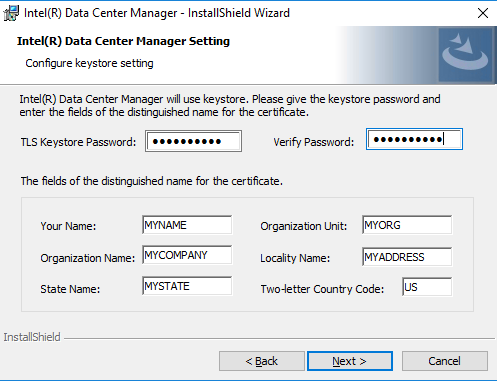
Task: Focus the TLS Keystore Password field
Action: (x=193, y=141)
